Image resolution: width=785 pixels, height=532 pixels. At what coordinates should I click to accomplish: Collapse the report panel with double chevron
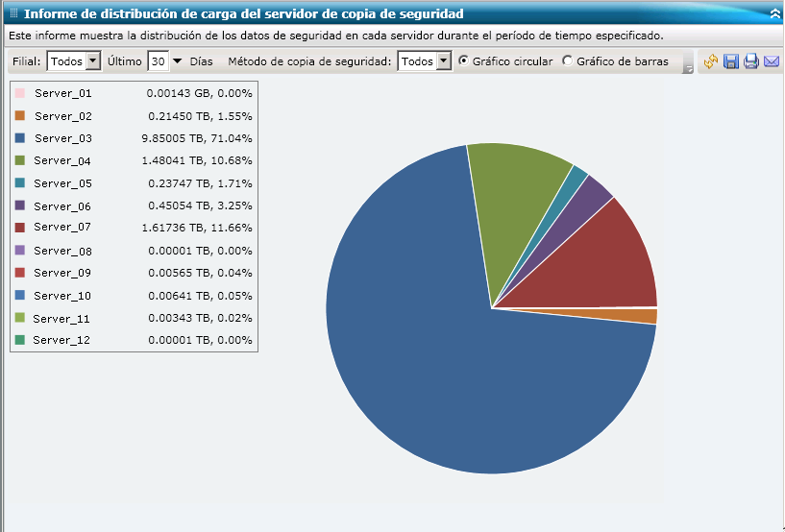tap(775, 14)
